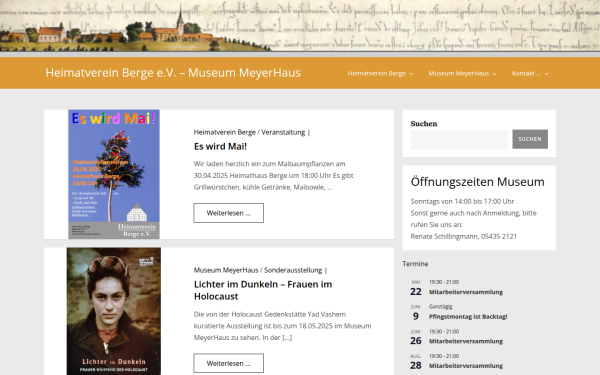Image resolution: width=600 pixels, height=375 pixels.
Task: Open Mitarbeiterversammlung event on Juni 26
Action: click(466, 341)
